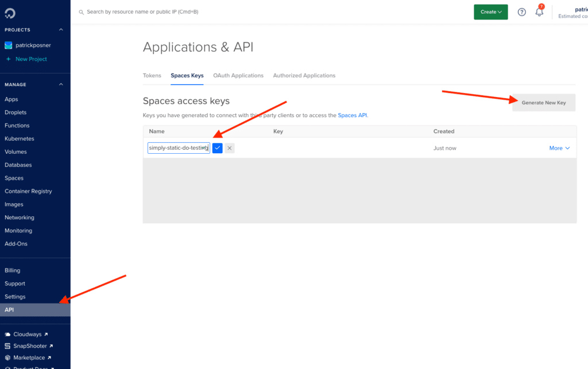Select the Spaces Keys tab
Screen dimensions: 588x369
(187, 75)
